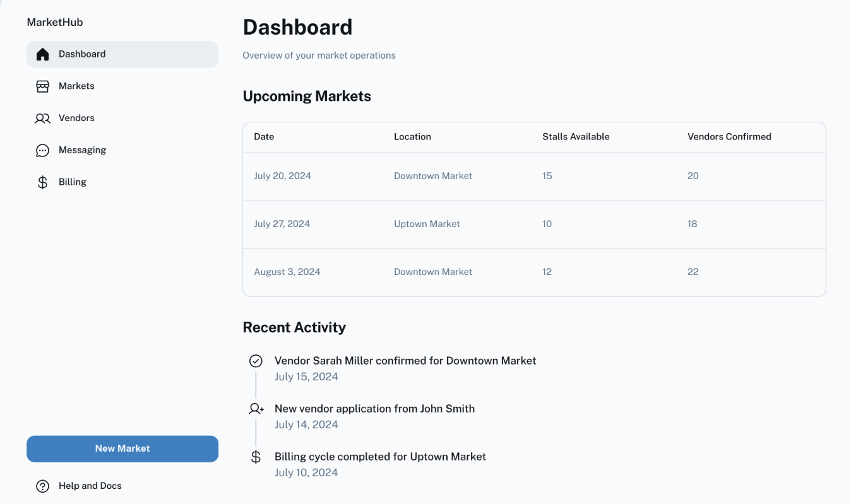Select the July 27, 2024 Uptown Market row

[x=533, y=225]
